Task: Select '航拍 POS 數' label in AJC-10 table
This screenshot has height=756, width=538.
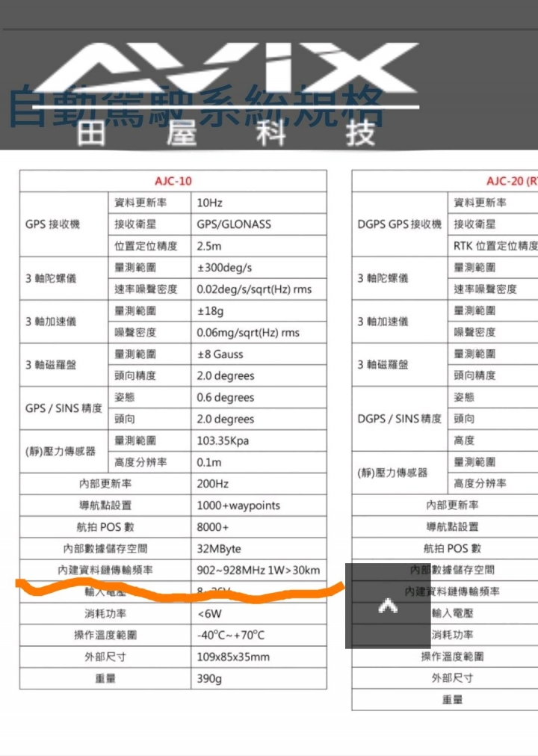Action: [105, 527]
